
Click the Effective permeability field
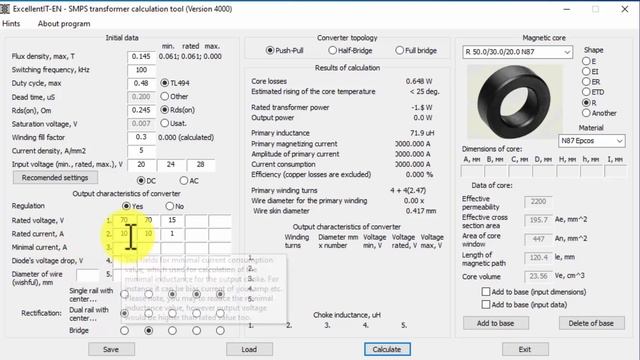(x=538, y=202)
